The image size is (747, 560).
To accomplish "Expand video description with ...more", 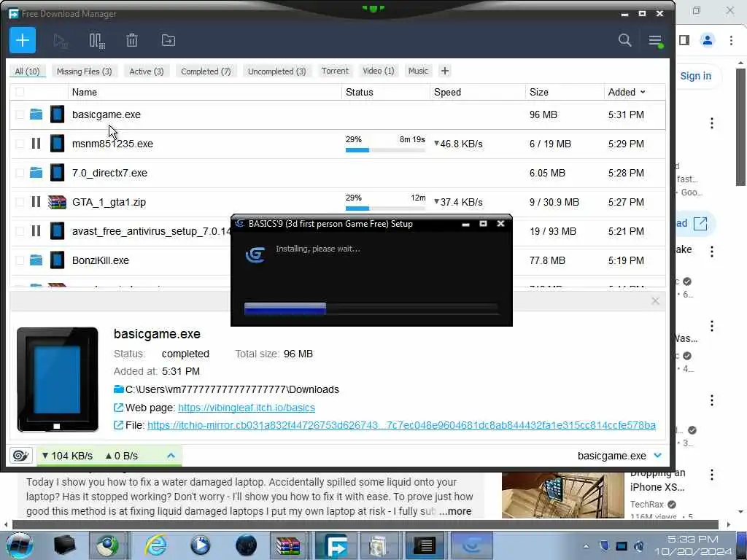I will coord(455,511).
